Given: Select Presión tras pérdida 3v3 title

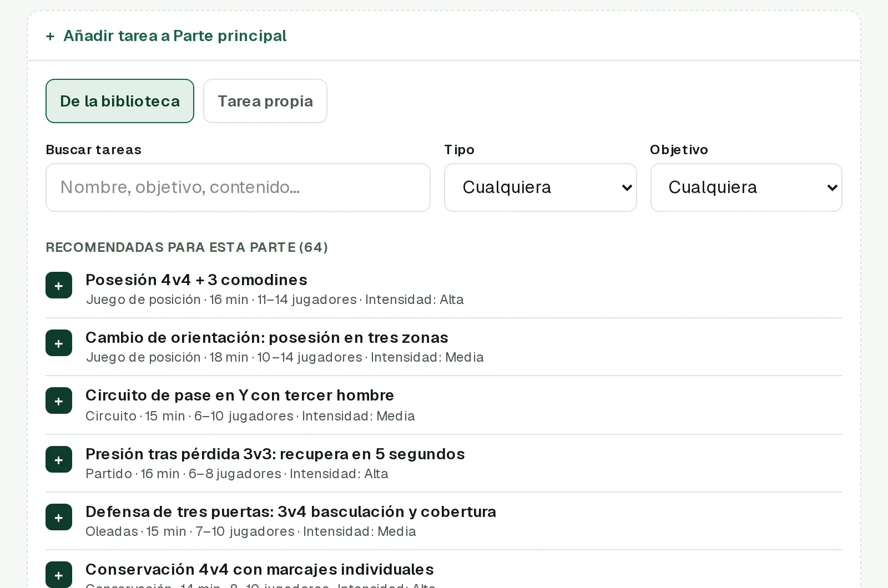Looking at the screenshot, I should point(275,454).
